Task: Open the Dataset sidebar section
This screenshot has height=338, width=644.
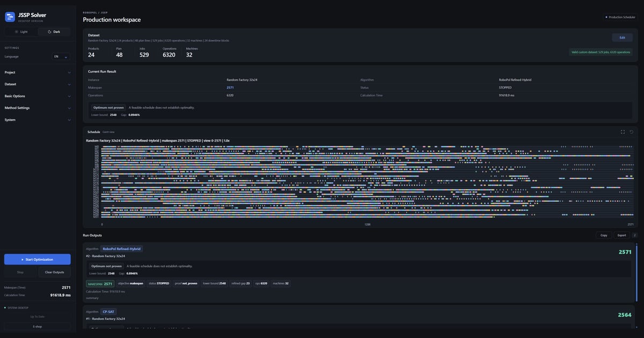Action: (x=37, y=84)
